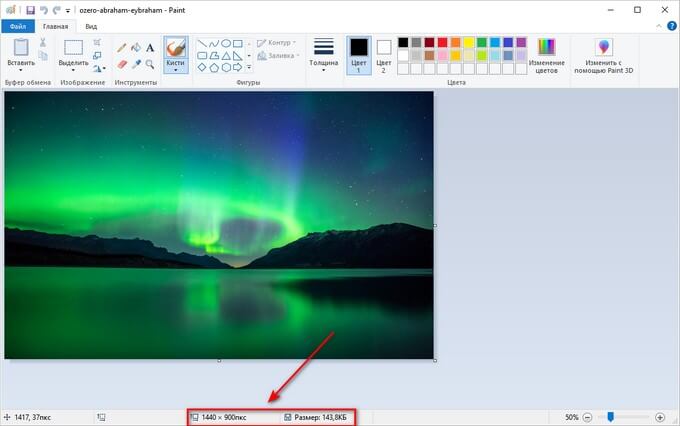Click the Edit colors button
This screenshot has width=680, height=426.
[546, 58]
